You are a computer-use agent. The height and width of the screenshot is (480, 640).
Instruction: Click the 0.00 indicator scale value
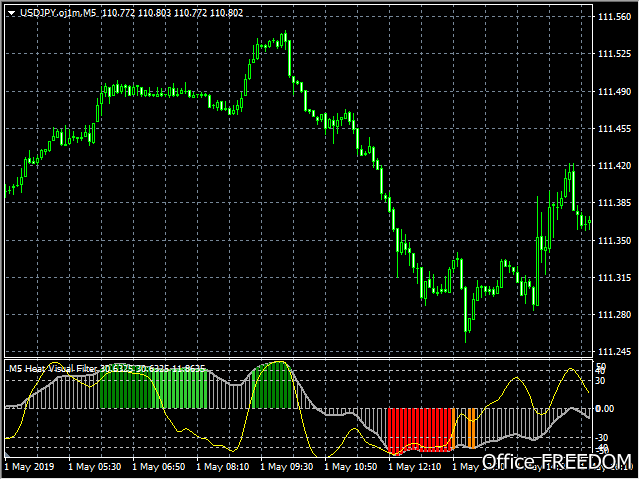[x=605, y=409]
